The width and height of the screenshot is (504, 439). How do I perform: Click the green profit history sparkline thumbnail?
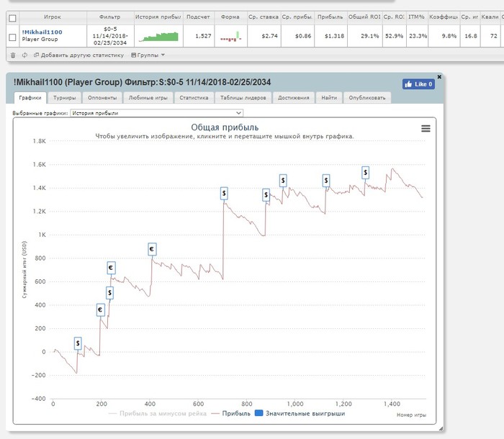158,36
